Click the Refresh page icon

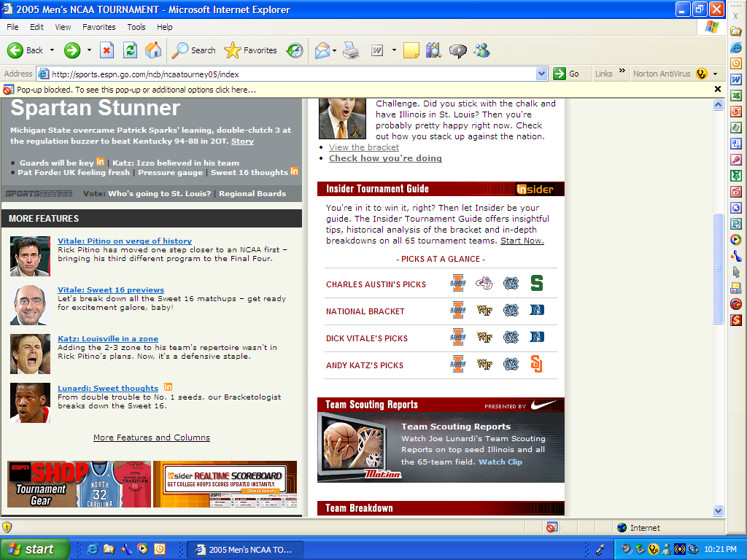tap(130, 50)
